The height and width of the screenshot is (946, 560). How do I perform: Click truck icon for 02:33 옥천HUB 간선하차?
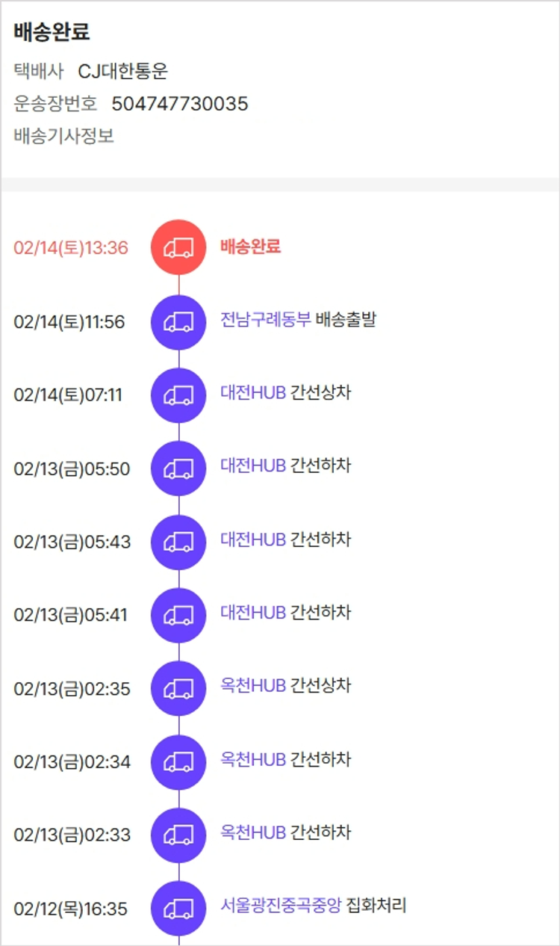tap(178, 835)
